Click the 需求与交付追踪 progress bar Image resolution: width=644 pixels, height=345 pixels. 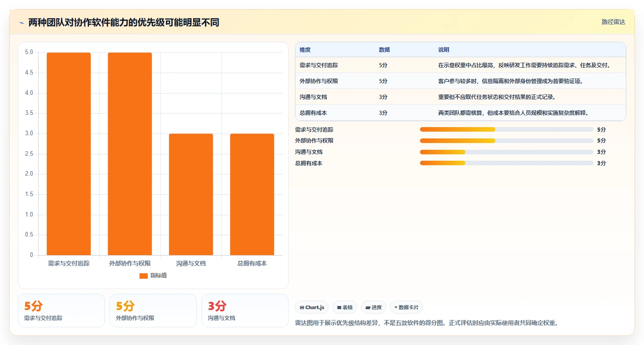(x=507, y=129)
